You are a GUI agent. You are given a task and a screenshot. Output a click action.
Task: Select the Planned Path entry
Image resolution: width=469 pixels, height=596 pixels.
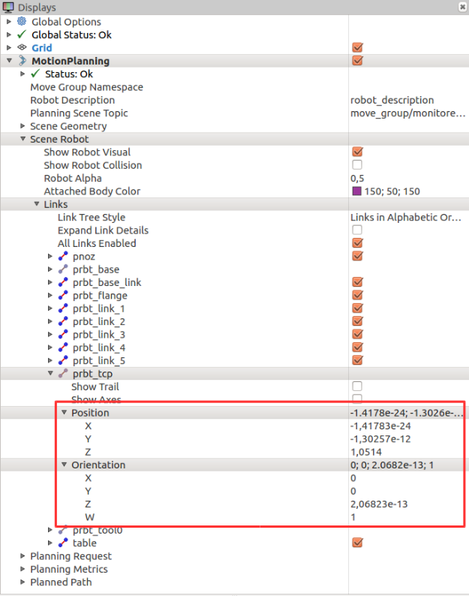(x=61, y=582)
